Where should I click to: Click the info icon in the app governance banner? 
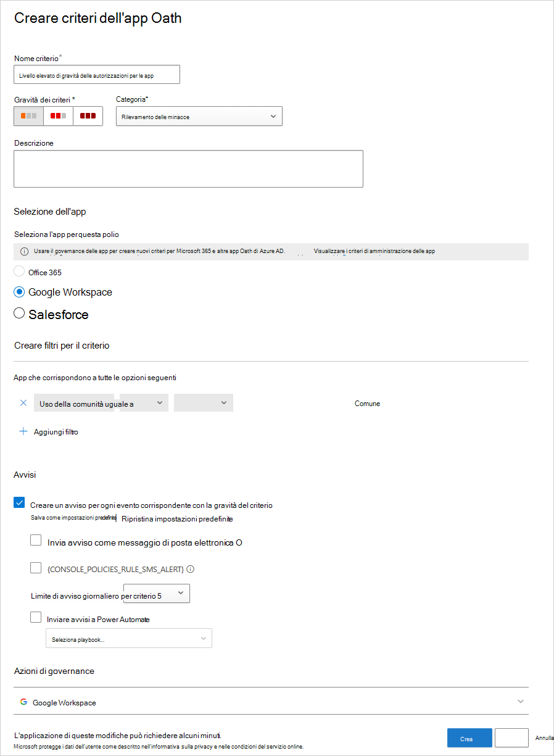pos(24,251)
